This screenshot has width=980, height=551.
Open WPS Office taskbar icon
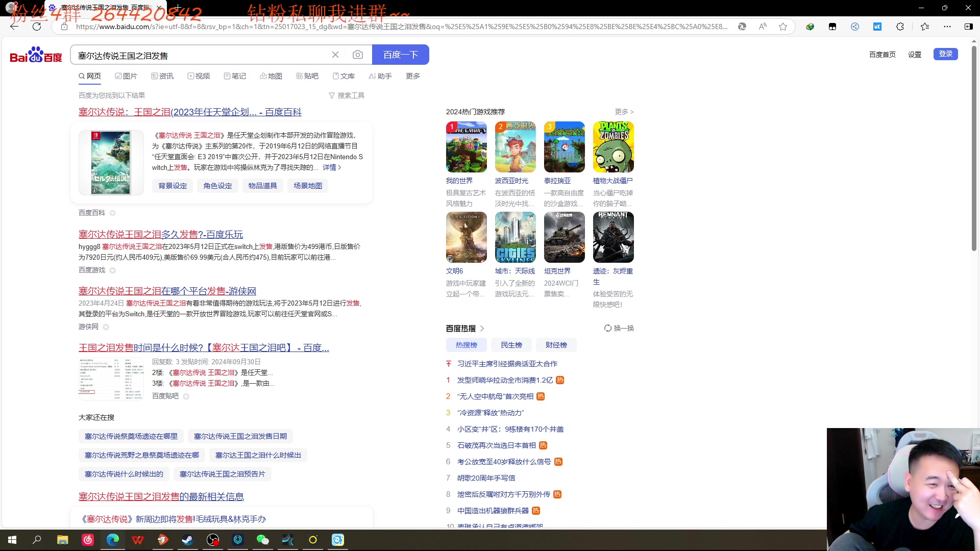tap(138, 540)
